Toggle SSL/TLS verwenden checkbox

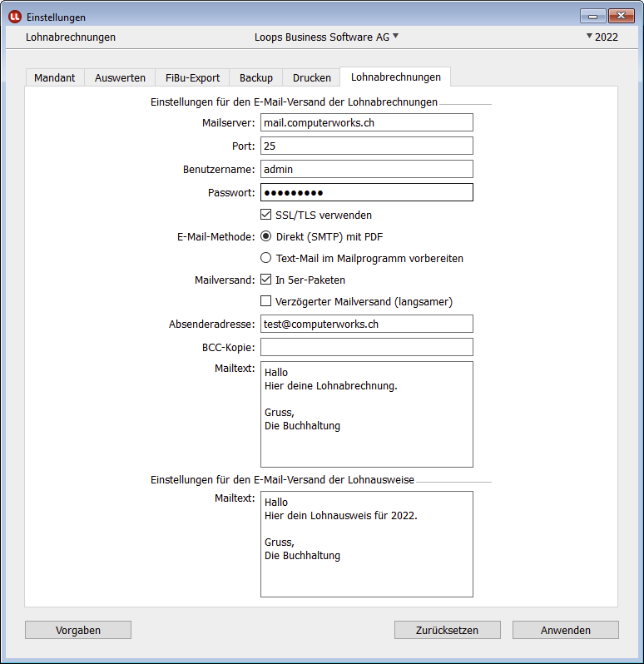pyautogui.click(x=266, y=215)
